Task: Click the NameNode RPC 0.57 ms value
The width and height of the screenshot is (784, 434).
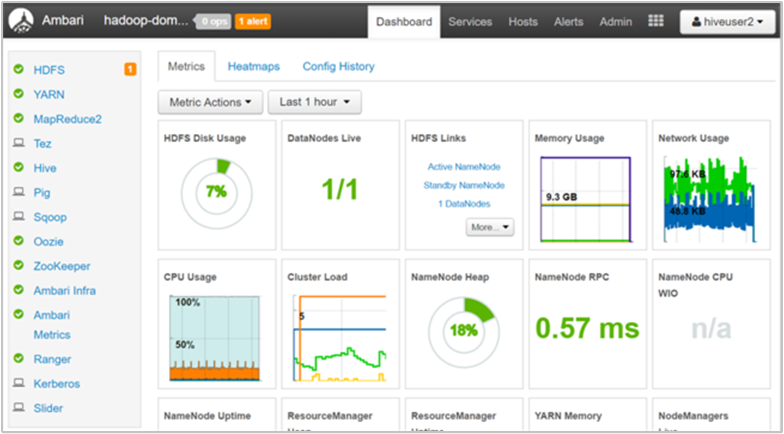Action: click(588, 328)
